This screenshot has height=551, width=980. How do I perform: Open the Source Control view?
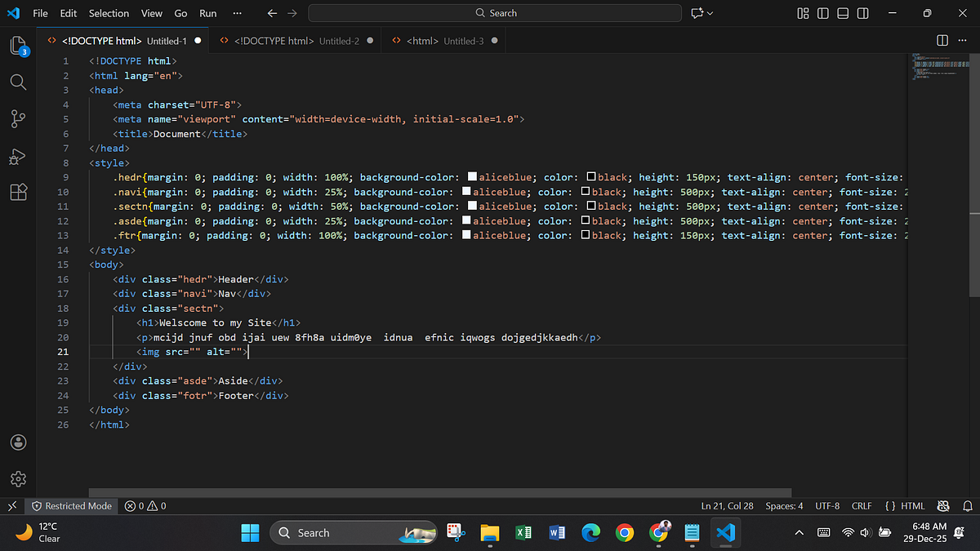click(x=18, y=118)
